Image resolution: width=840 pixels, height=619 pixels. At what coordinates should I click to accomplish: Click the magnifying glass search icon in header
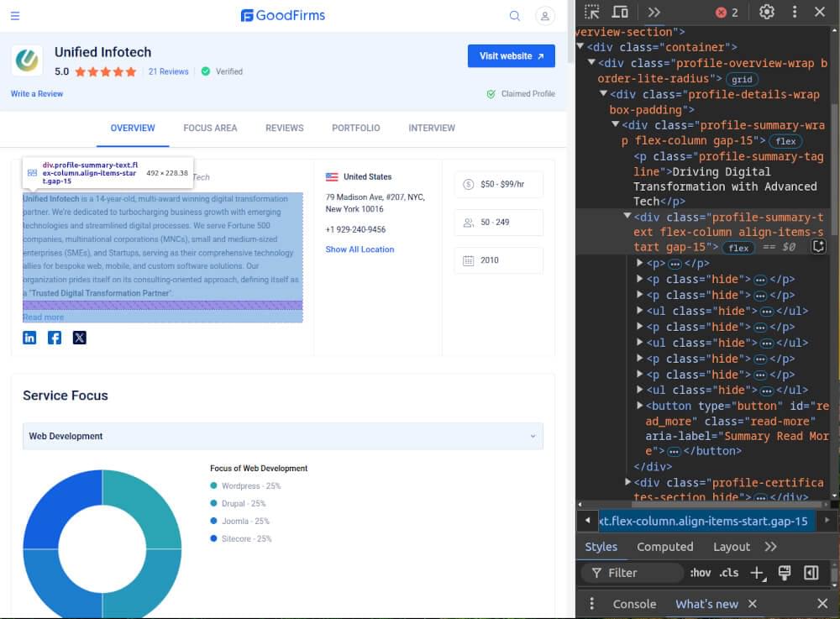pyautogui.click(x=513, y=15)
